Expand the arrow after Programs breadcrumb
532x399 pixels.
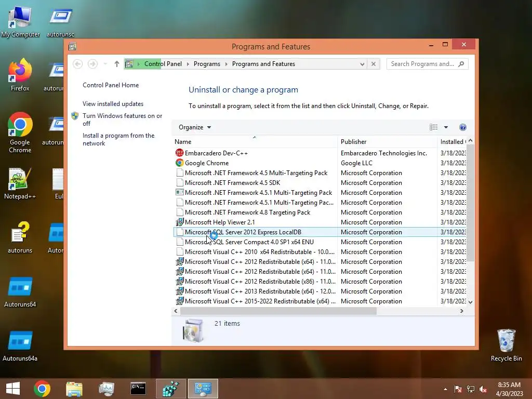pyautogui.click(x=227, y=64)
